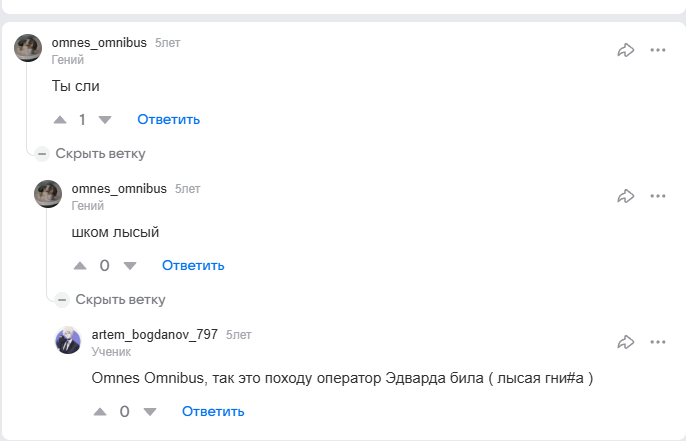Reply to artem_bogdanov_797's comment
The width and height of the screenshot is (686, 441).
pos(213,412)
